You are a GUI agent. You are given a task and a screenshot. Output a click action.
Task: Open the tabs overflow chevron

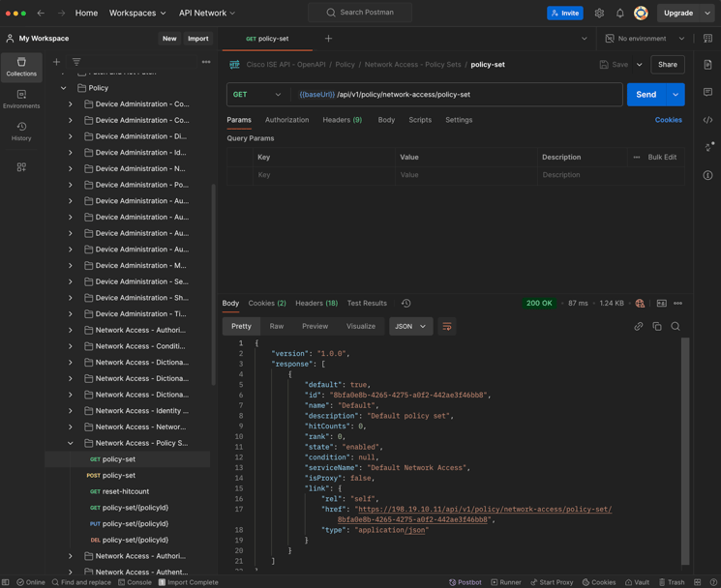click(x=585, y=39)
